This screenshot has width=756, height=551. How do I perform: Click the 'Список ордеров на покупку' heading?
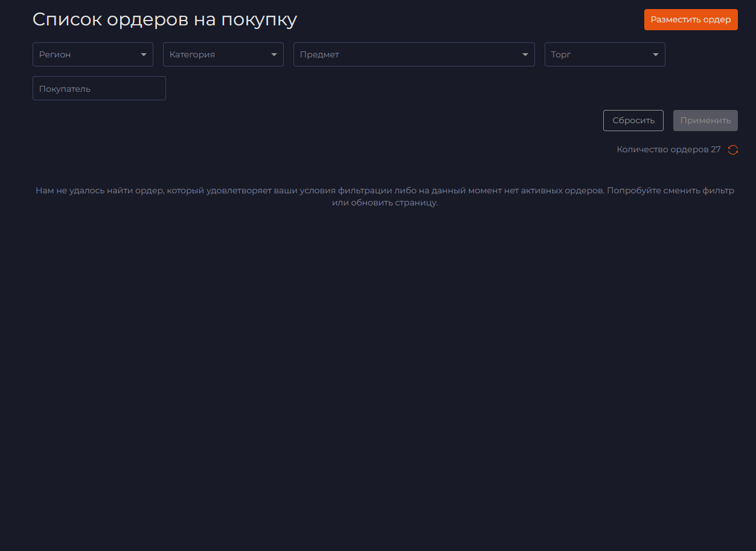(x=165, y=19)
